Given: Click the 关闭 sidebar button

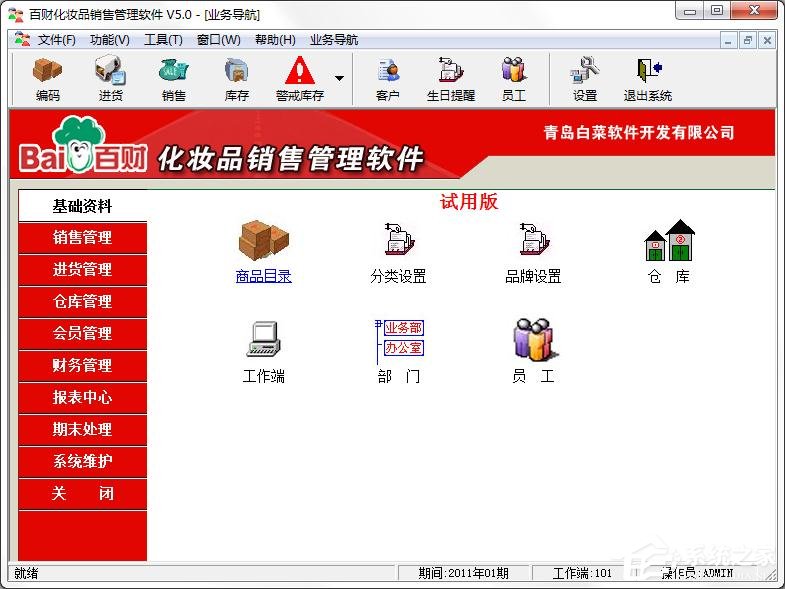Looking at the screenshot, I should click(x=83, y=494).
